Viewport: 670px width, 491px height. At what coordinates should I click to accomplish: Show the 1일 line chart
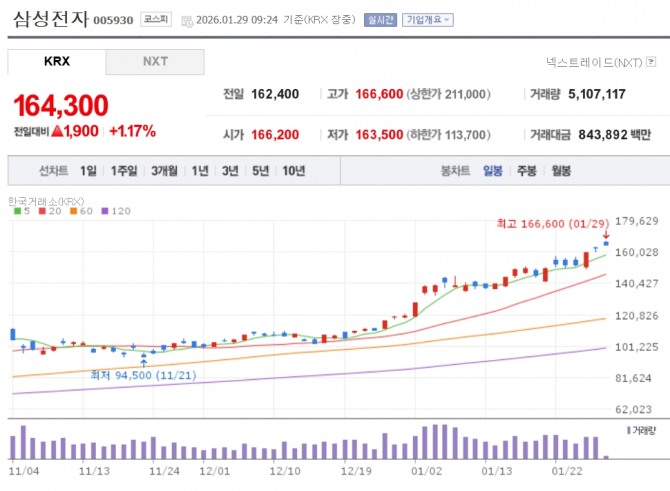(89, 171)
